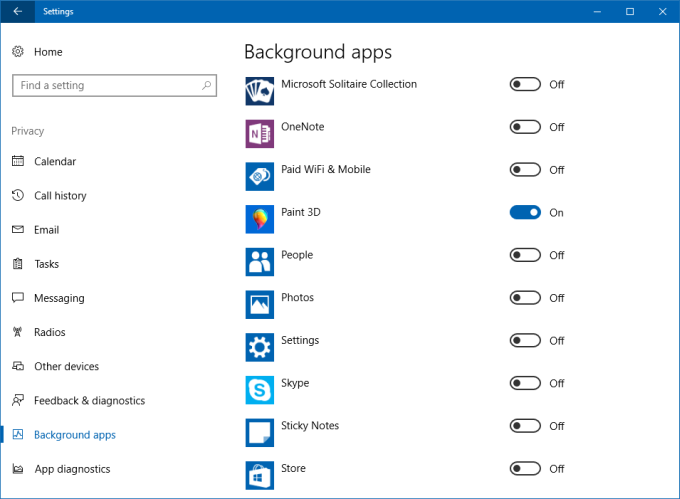
Task: Click the Home gear icon in sidebar
Action: (18, 52)
